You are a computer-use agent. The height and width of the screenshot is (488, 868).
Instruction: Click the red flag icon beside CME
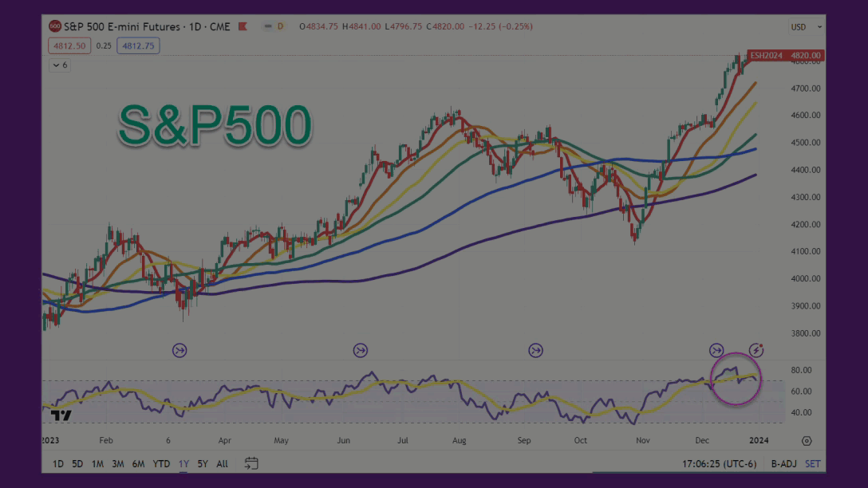[243, 26]
